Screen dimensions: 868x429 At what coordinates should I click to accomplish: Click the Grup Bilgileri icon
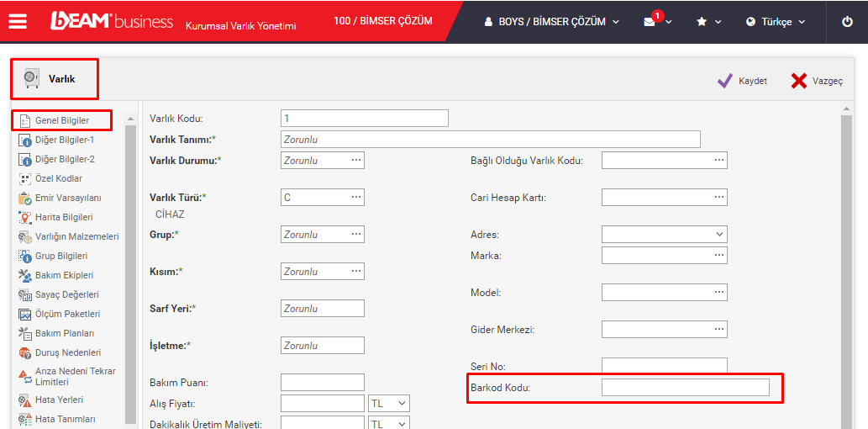click(x=25, y=256)
